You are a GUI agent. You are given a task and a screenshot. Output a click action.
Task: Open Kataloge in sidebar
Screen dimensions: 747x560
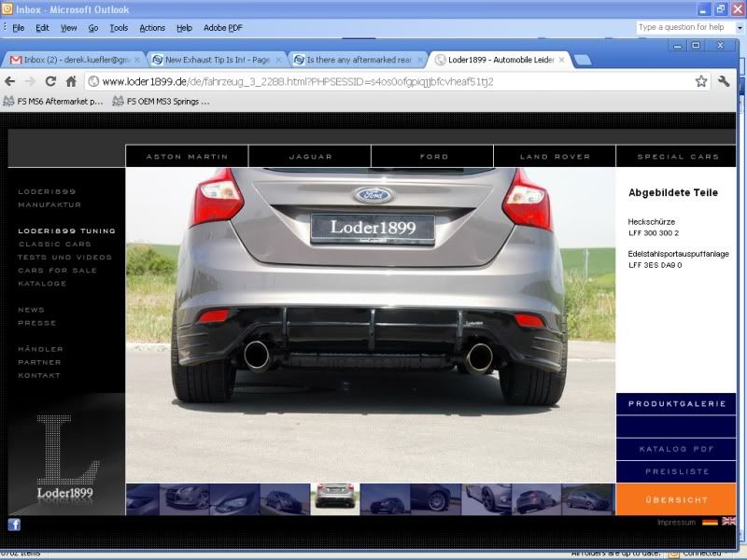point(42,284)
